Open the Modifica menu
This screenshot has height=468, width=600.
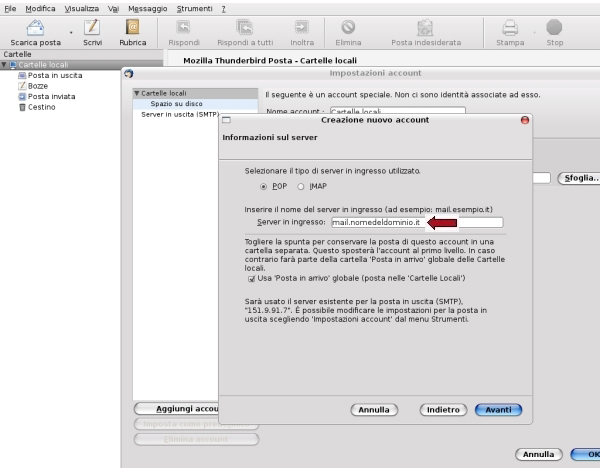click(x=40, y=8)
